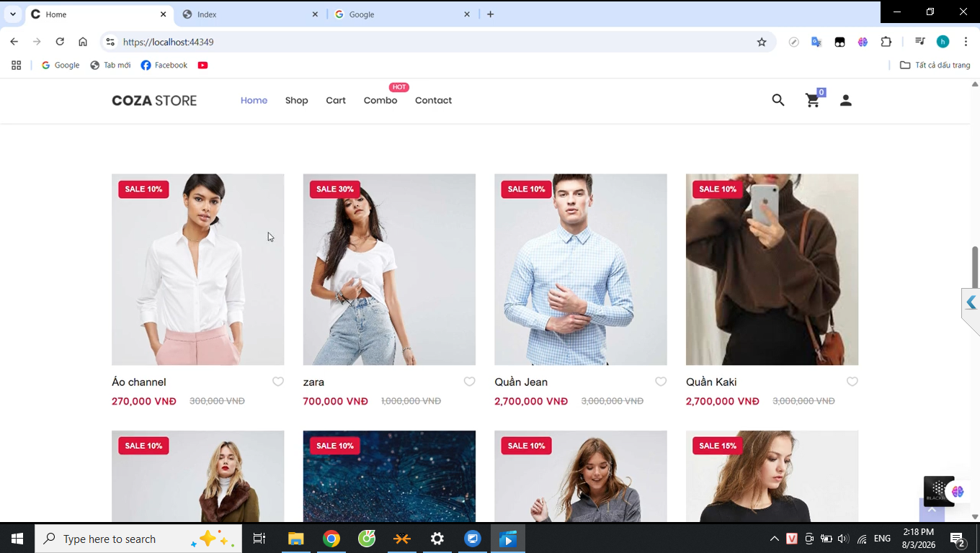Expand the side panel chevron at right edge
This screenshot has height=553, width=980.
click(x=971, y=302)
